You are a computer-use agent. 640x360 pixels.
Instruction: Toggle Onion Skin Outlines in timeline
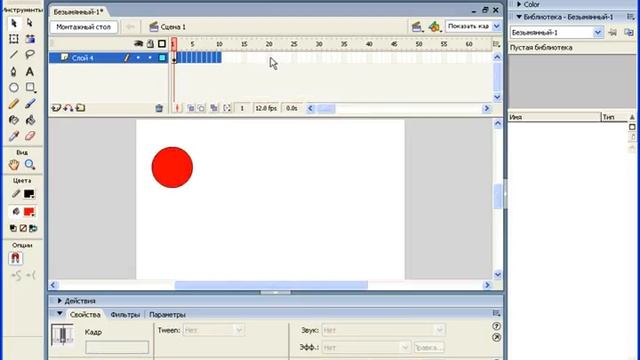202,108
